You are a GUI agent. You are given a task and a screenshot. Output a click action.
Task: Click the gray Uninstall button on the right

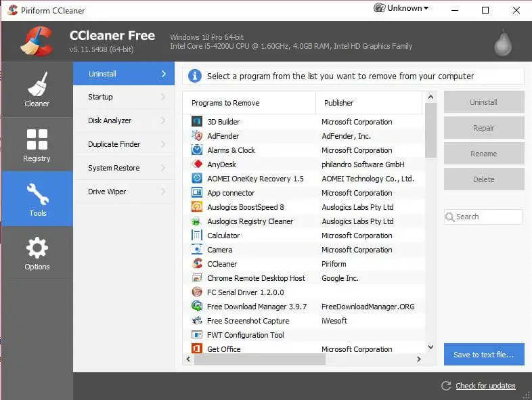484,102
